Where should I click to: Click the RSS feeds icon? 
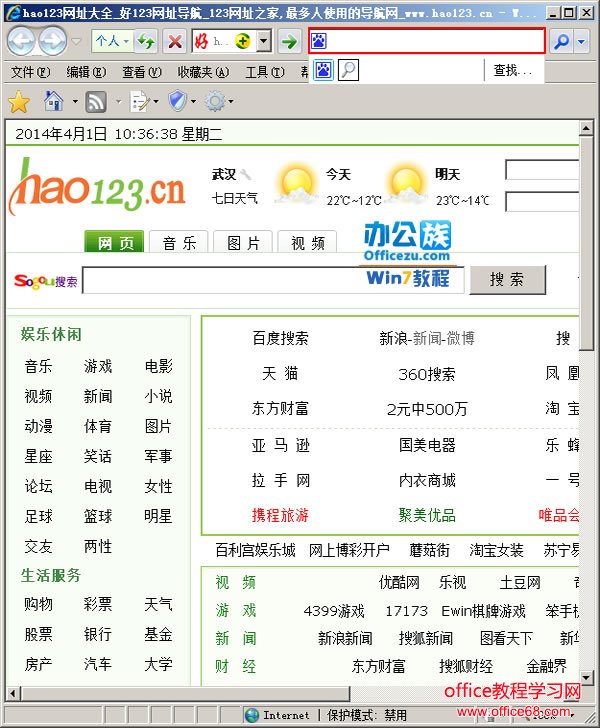[x=96, y=101]
